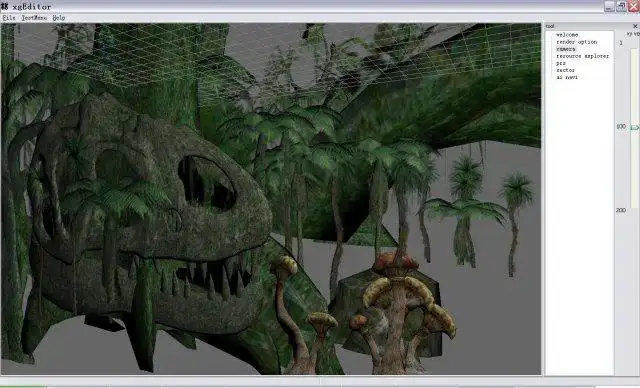Click the xgEditor application icon in title bar
The image size is (640, 388).
[5, 6]
